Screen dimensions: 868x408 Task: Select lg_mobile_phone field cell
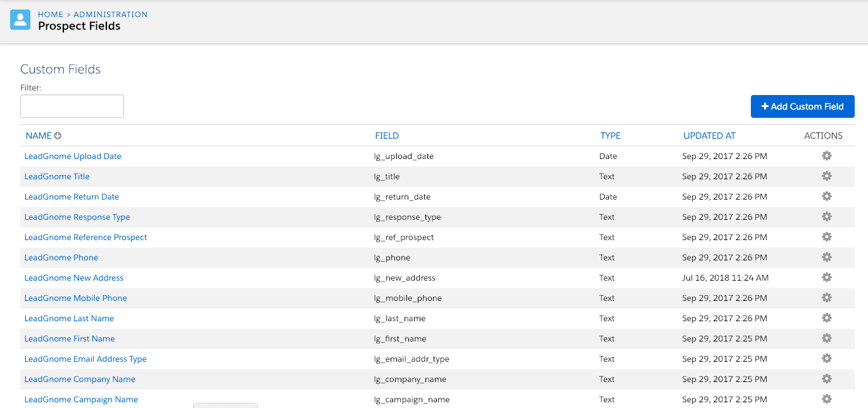point(408,298)
